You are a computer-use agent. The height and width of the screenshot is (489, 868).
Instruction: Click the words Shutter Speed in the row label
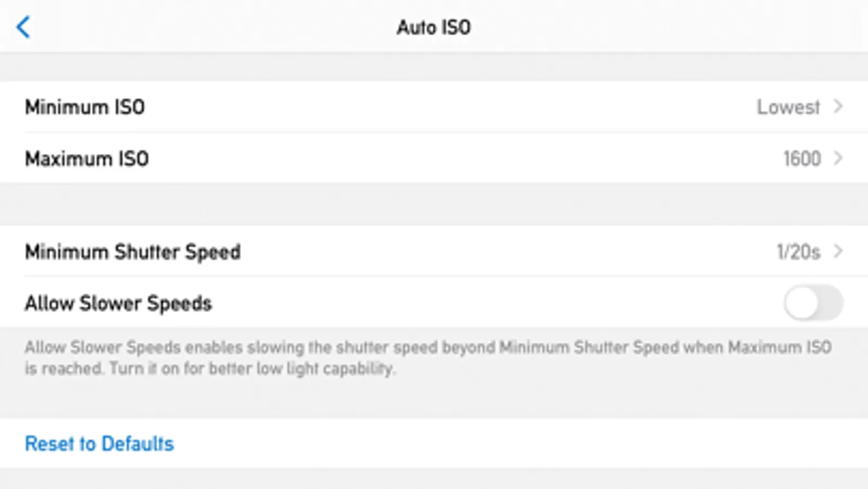(178, 252)
